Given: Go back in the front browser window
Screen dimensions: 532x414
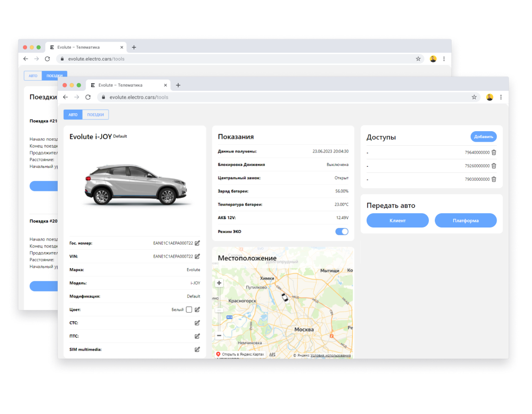Looking at the screenshot, I should point(66,97).
